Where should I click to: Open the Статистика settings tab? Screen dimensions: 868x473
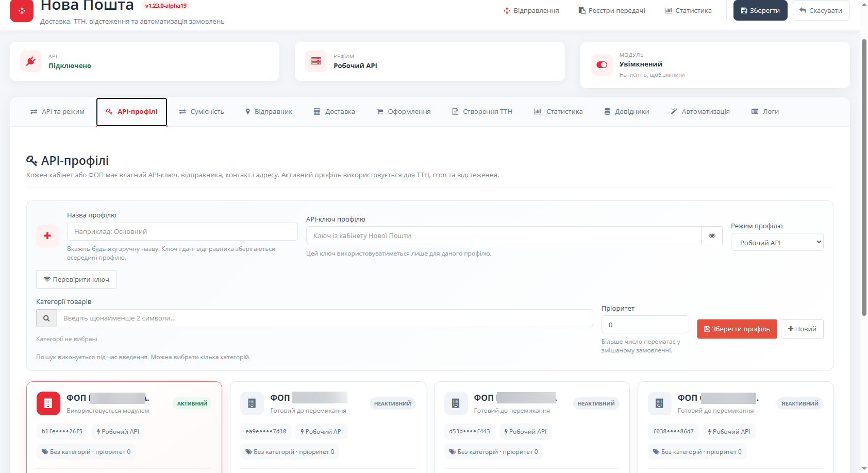pos(558,112)
